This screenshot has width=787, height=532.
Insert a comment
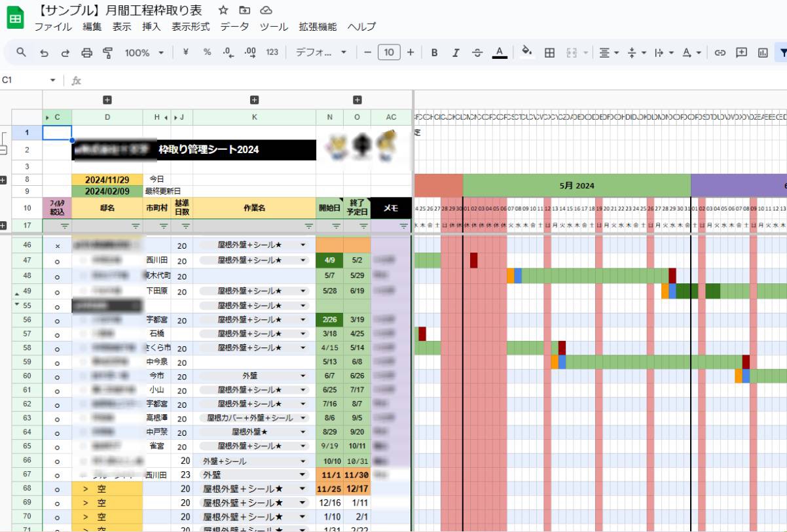coord(741,52)
